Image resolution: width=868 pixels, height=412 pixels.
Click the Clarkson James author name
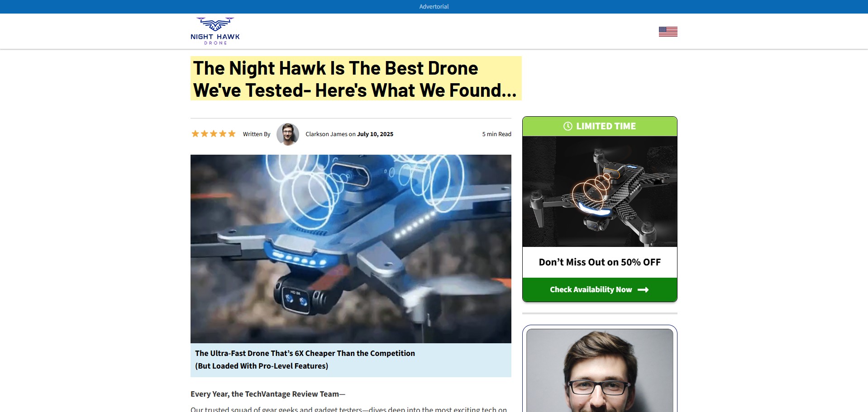326,134
